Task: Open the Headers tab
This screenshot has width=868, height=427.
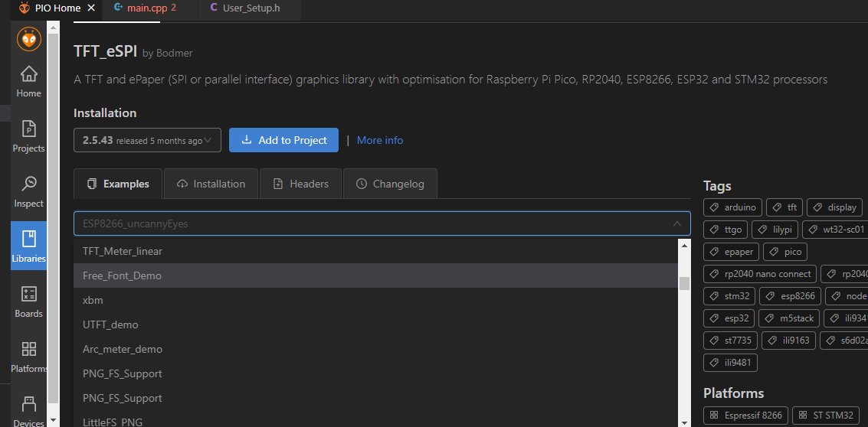Action: [300, 184]
